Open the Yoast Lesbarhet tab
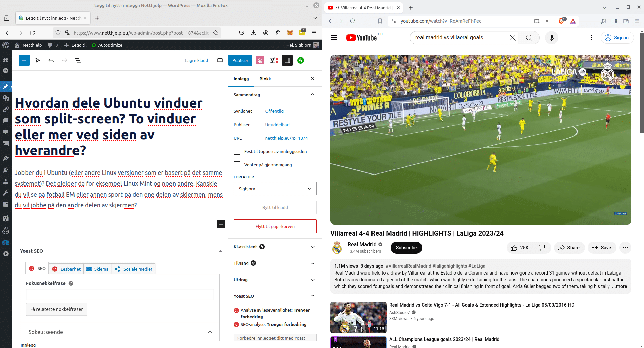 [x=66, y=269]
